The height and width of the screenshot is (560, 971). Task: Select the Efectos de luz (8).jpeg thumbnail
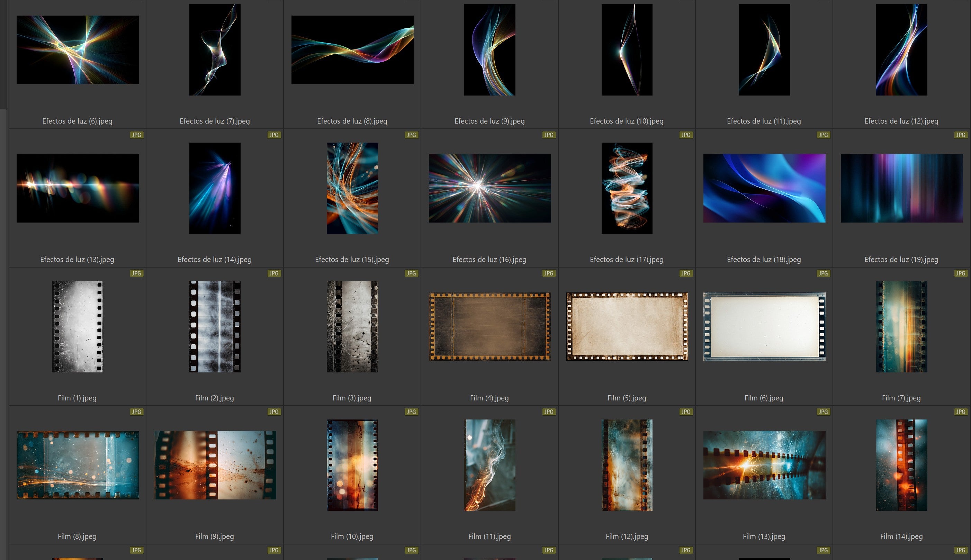click(x=352, y=49)
